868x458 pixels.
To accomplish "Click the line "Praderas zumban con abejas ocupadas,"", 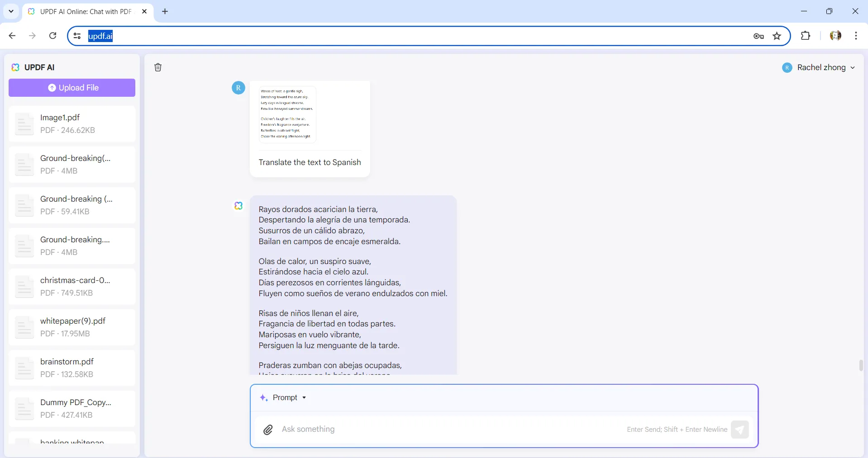I will coord(330,365).
